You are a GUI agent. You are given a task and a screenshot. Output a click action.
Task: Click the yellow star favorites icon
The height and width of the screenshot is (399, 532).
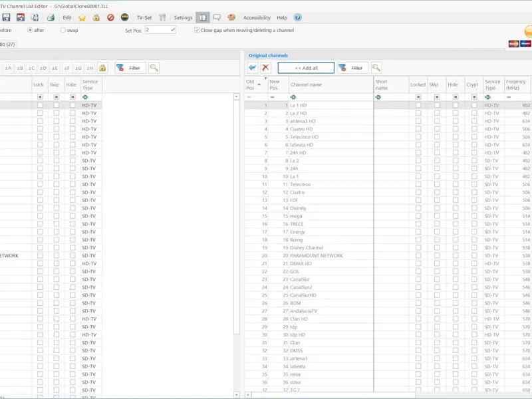tap(82, 18)
